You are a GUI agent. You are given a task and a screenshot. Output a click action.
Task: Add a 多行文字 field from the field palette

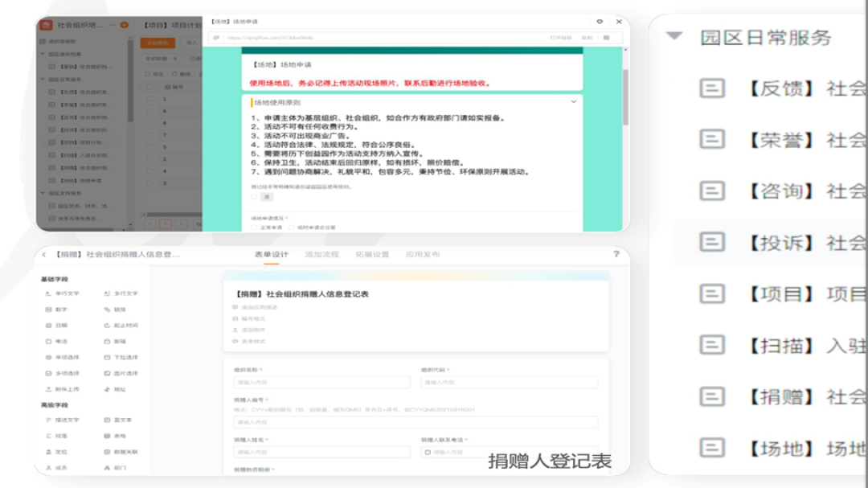point(121,293)
